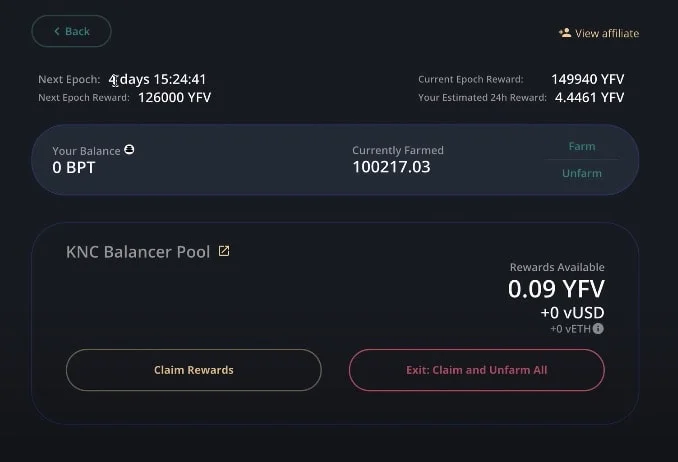Click the info icon beside +0 vETH
678x462 pixels.
(598, 328)
